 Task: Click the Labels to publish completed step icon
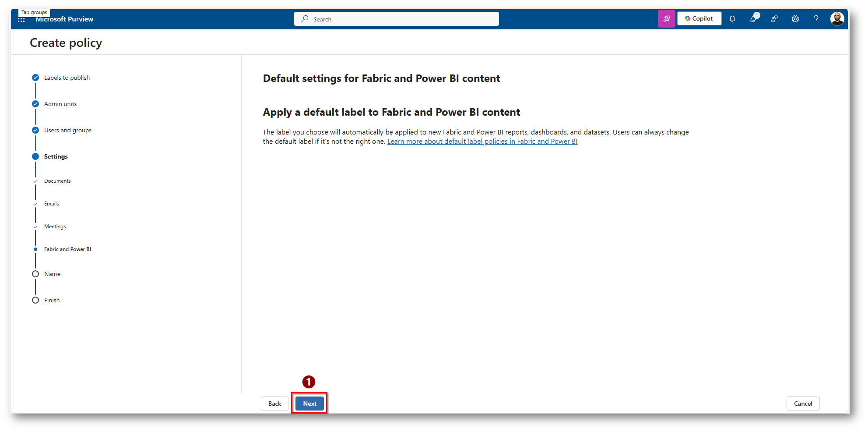(x=35, y=78)
